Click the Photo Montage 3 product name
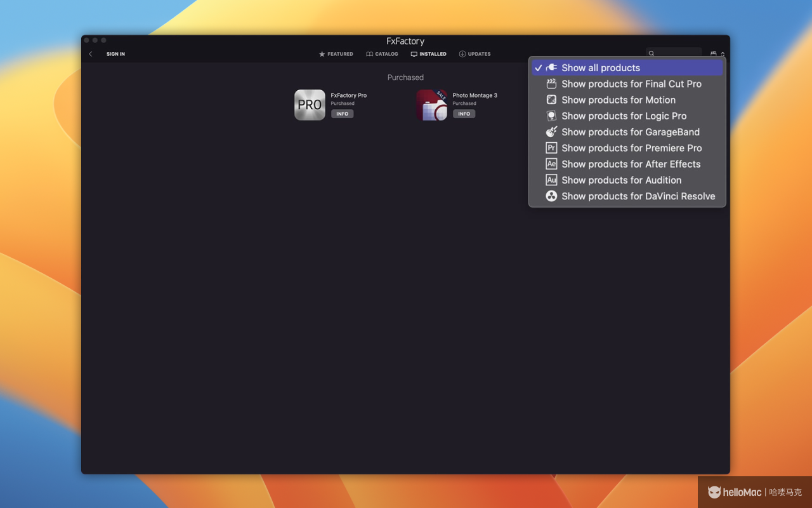The width and height of the screenshot is (812, 508). tap(475, 95)
